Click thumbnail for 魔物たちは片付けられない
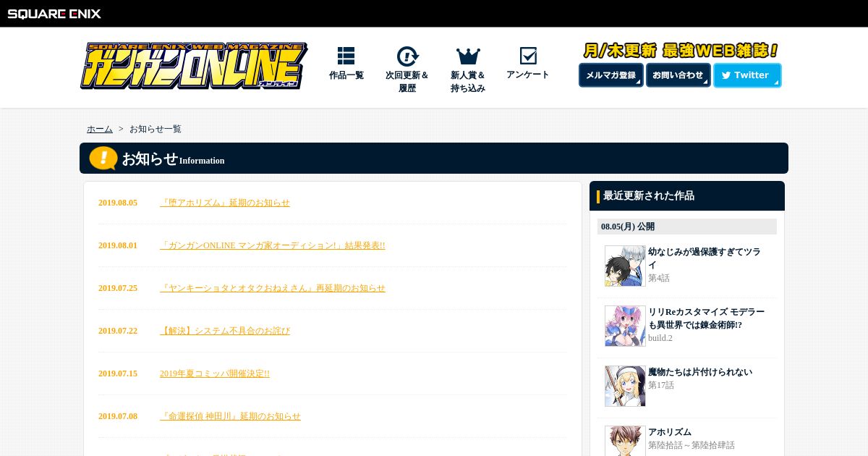Image resolution: width=868 pixels, height=456 pixels. coord(625,386)
